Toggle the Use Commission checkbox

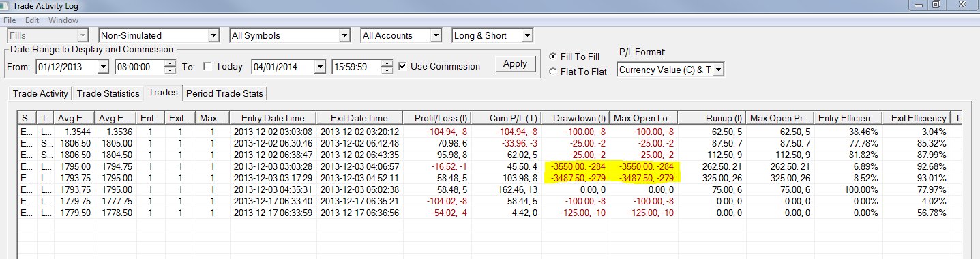pyautogui.click(x=403, y=66)
